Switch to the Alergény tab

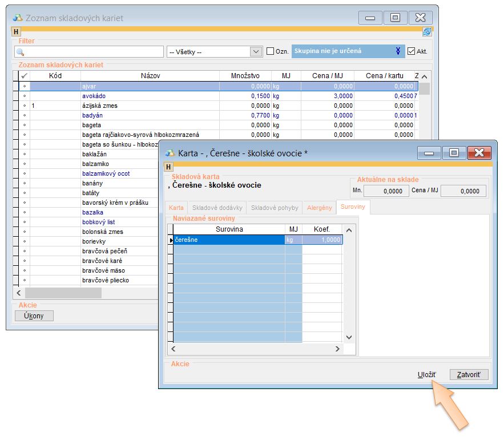click(319, 208)
